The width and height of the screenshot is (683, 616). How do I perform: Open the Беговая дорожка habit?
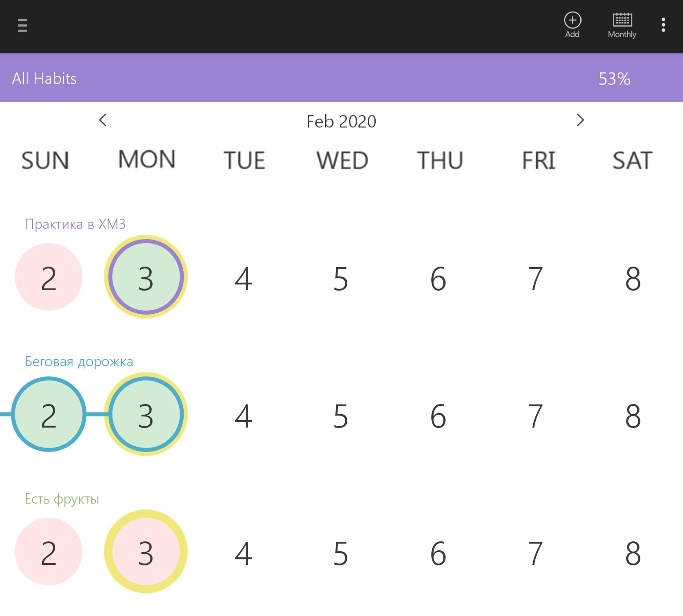point(79,362)
